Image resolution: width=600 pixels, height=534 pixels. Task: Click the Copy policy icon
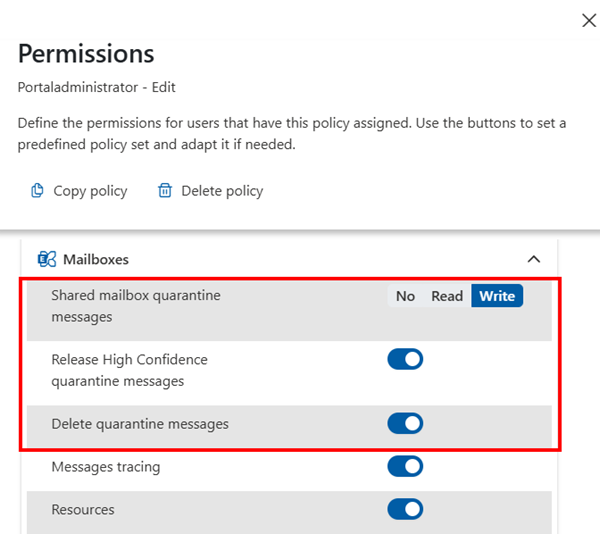(x=37, y=190)
